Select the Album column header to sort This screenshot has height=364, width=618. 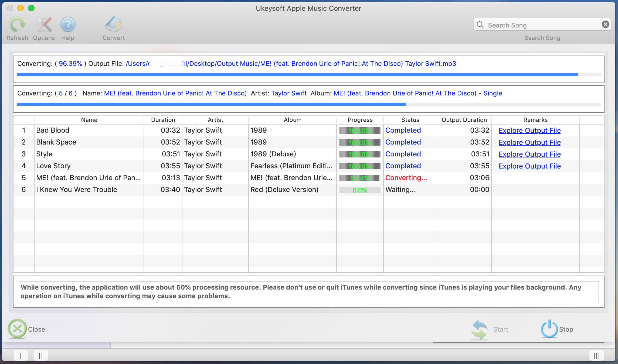point(292,120)
